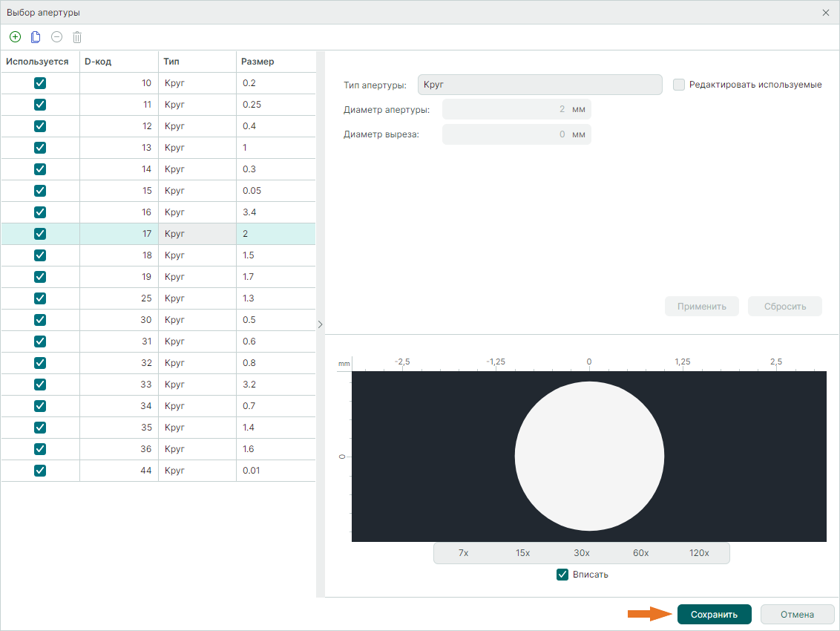Toggle the 'Вписать' fit checkbox

click(x=562, y=575)
